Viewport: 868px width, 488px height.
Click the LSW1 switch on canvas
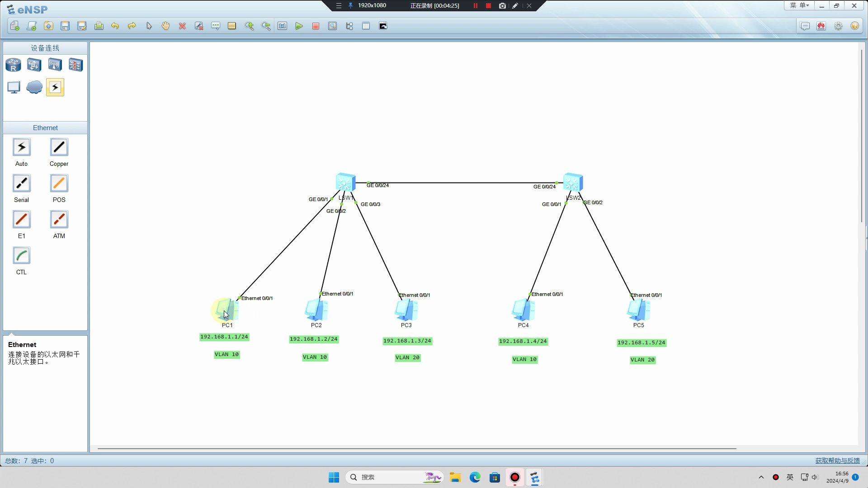click(346, 183)
